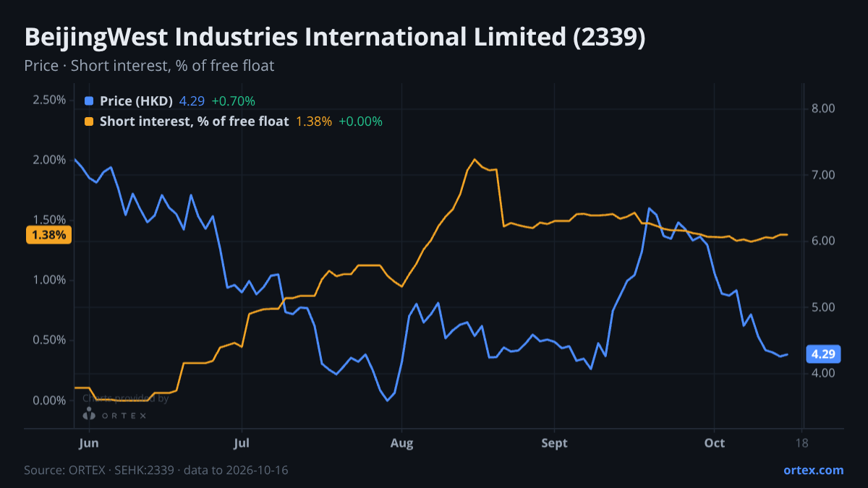Click the Jun label on the time axis
Screen dimensions: 868x488
click(x=88, y=442)
